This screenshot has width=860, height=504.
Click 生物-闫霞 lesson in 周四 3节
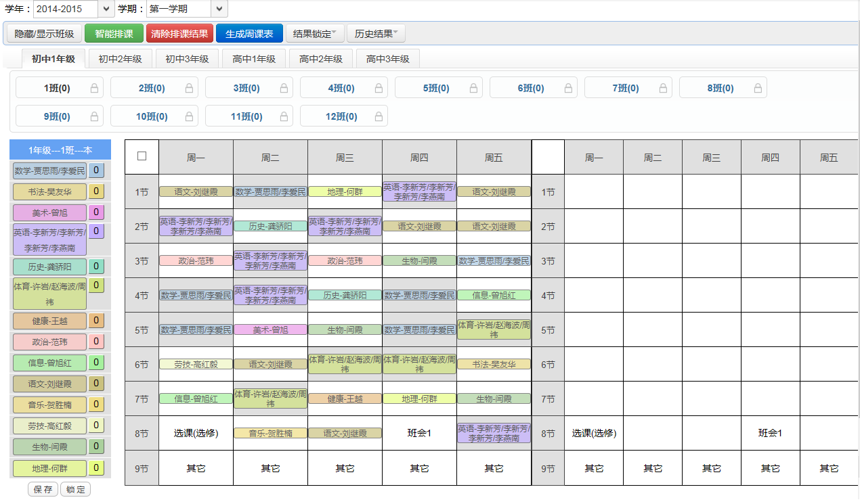(419, 260)
